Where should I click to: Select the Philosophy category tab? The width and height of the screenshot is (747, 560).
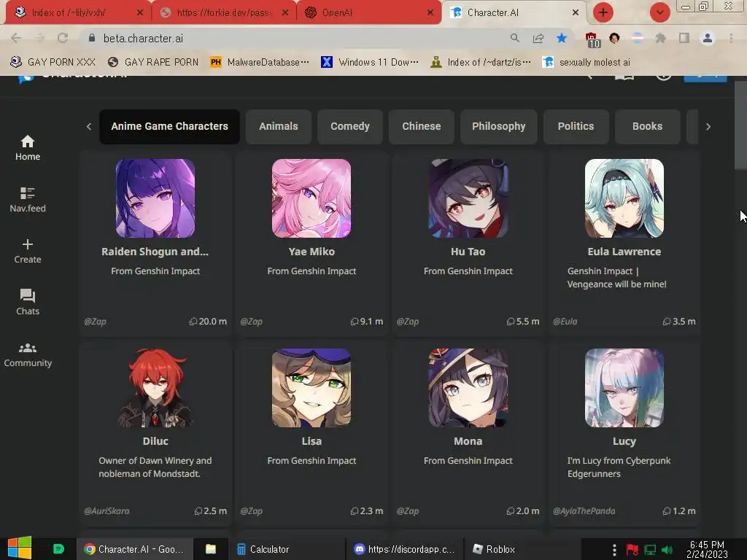(499, 127)
